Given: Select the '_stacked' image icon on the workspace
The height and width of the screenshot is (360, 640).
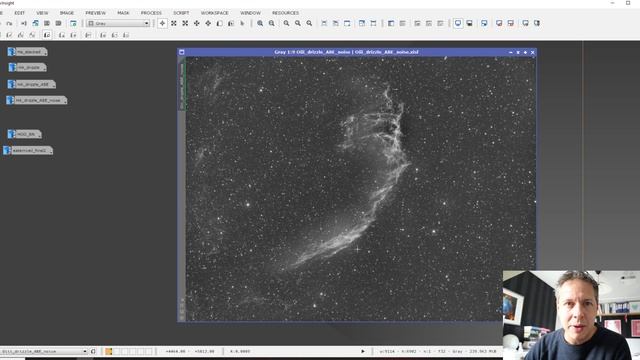Looking at the screenshot, I should (27, 52).
